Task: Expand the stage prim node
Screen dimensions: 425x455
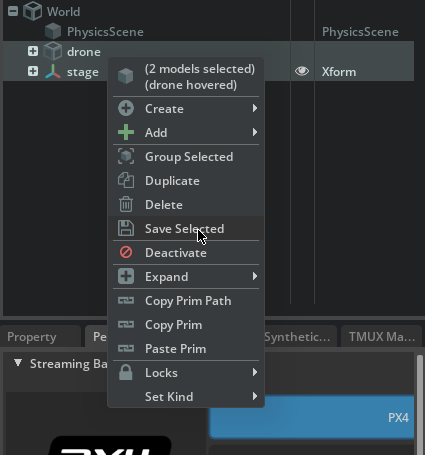Action: [x=33, y=71]
